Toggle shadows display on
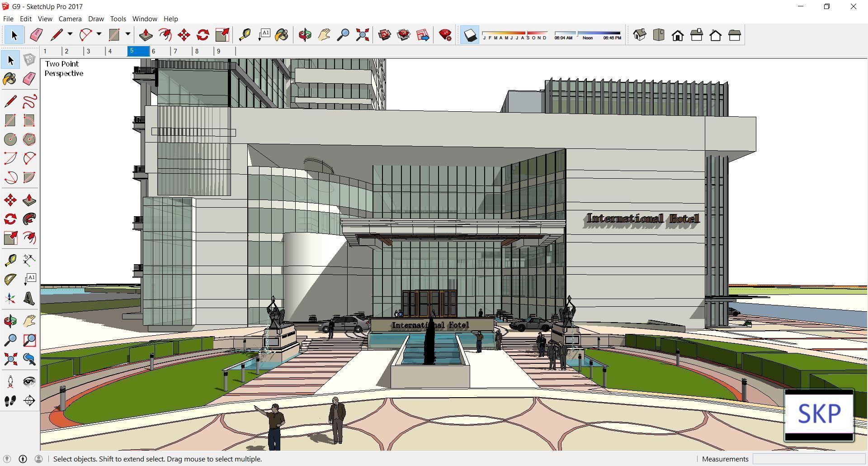The height and width of the screenshot is (466, 868). point(470,34)
